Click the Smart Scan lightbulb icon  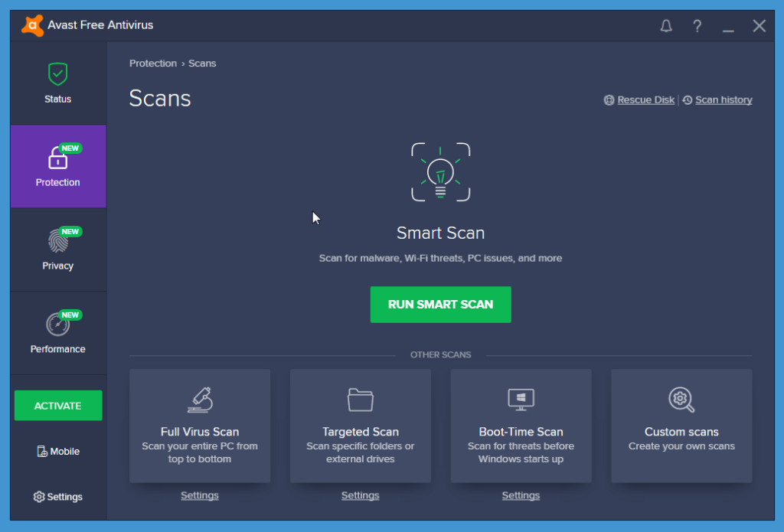coord(440,172)
